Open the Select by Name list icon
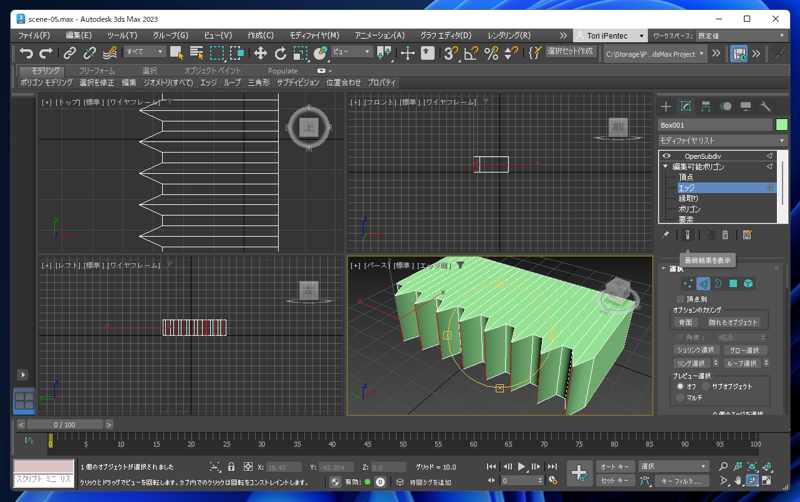This screenshot has height=502, width=800. pos(196,53)
